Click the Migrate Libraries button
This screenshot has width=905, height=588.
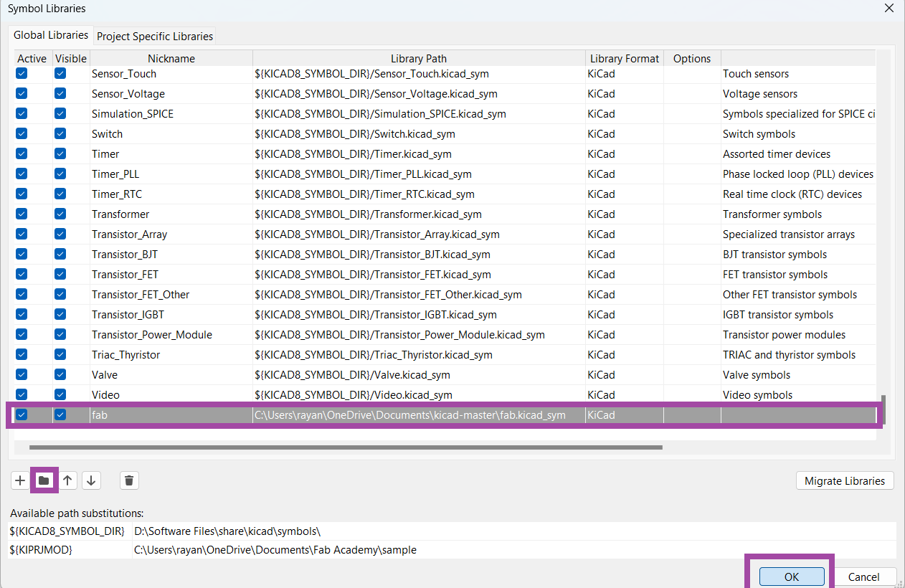[845, 480]
